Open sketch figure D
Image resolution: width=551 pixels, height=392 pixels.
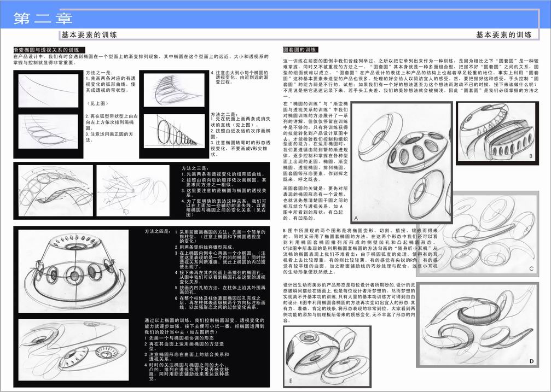coord(478,325)
